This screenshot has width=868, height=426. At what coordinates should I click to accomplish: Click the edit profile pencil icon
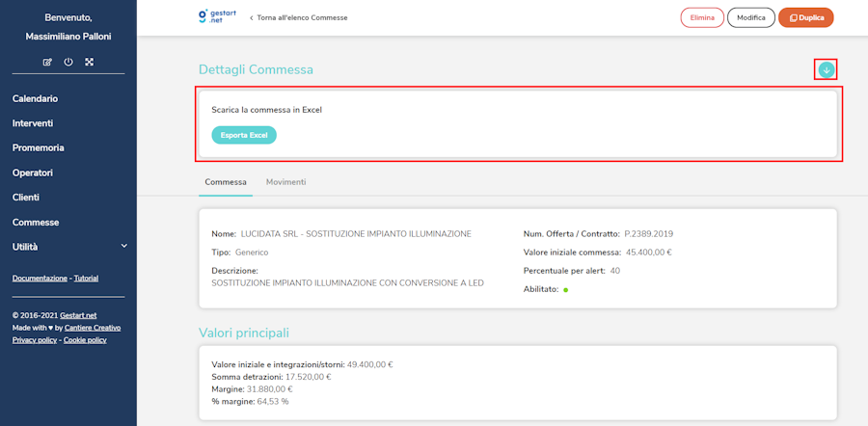point(47,62)
